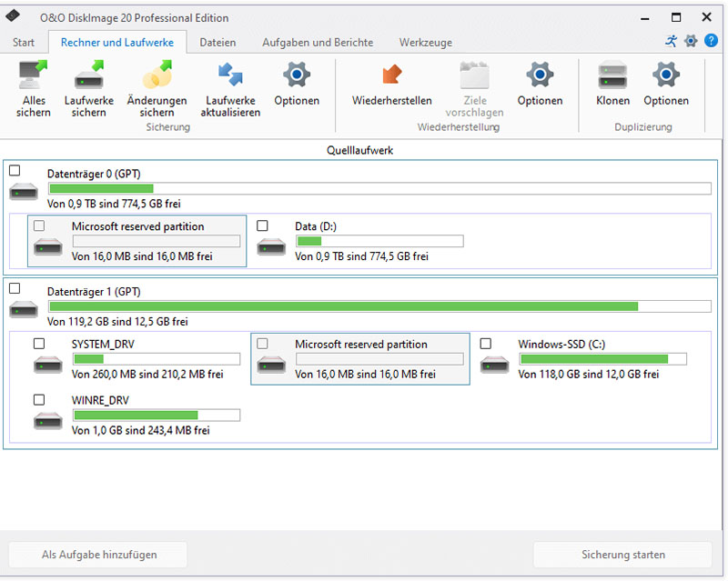The height and width of the screenshot is (581, 728).
Task: Check the Datenträger 1 (GPT) checkbox
Action: coord(15,288)
